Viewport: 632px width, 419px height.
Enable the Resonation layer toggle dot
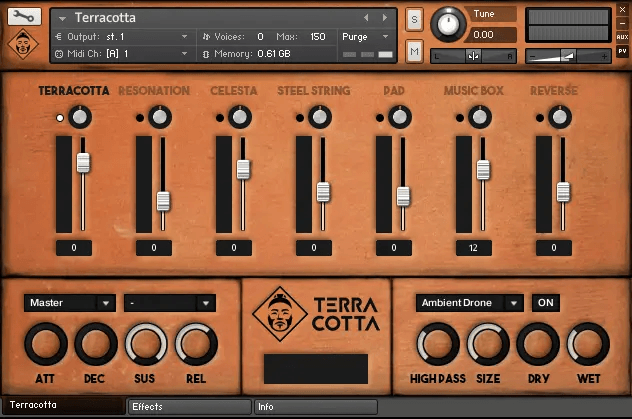[140, 118]
